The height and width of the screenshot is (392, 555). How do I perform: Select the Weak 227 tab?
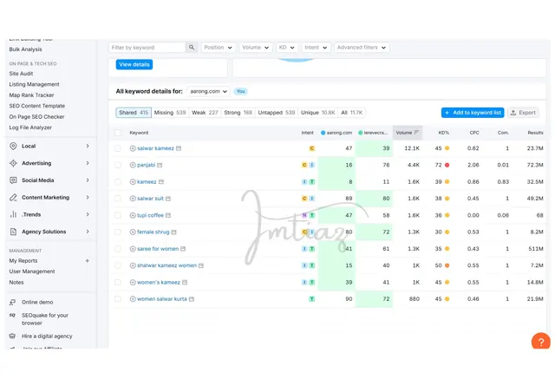click(x=205, y=113)
